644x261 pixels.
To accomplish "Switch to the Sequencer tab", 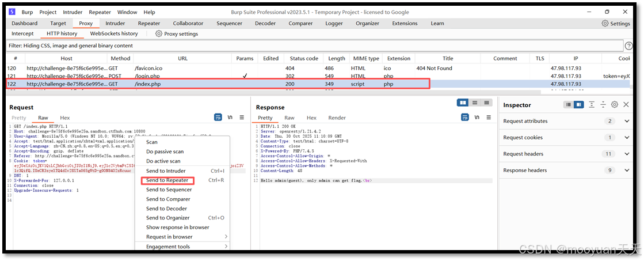I will pos(229,24).
